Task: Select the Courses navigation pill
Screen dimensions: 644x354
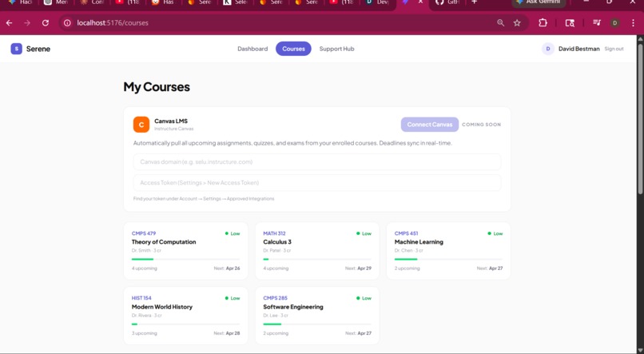Action: click(293, 49)
